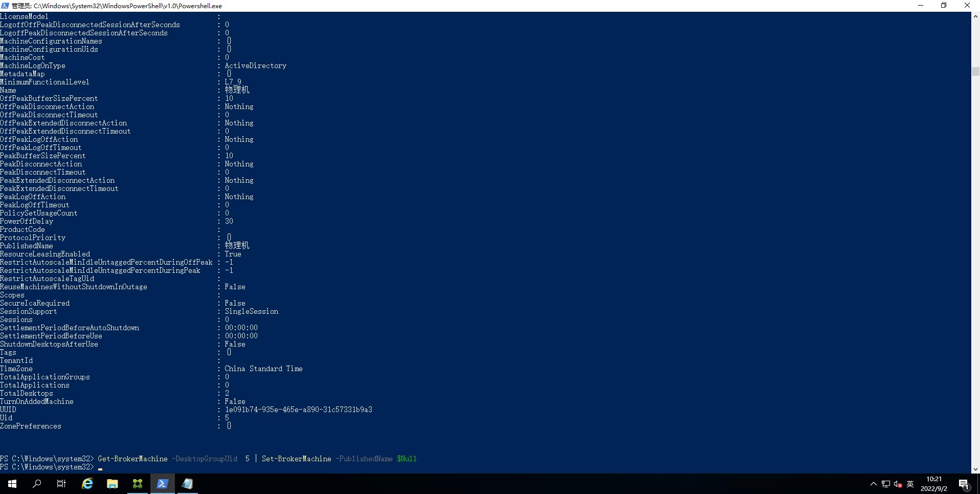This screenshot has width=980, height=494.
Task: Click the Get-BrokerMachine command text
Action: 132,459
